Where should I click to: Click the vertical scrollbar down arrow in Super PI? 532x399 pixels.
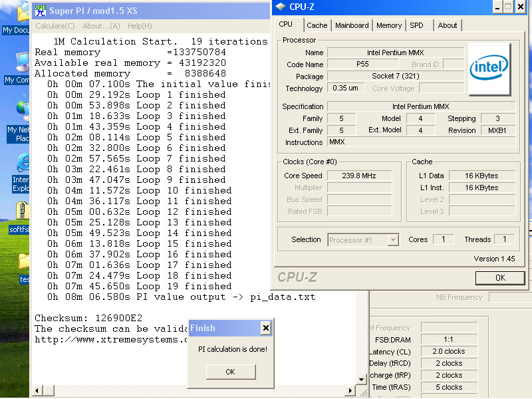point(361,380)
